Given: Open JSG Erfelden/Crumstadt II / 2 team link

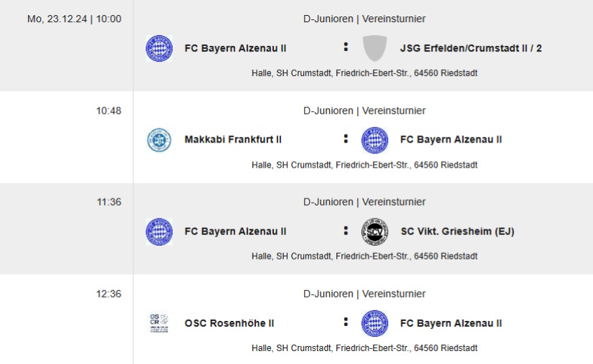Looking at the screenshot, I should 471,49.
